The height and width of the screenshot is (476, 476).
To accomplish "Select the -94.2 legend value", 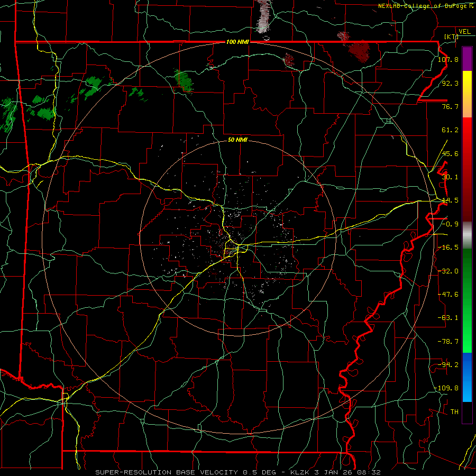I will tap(448, 365).
